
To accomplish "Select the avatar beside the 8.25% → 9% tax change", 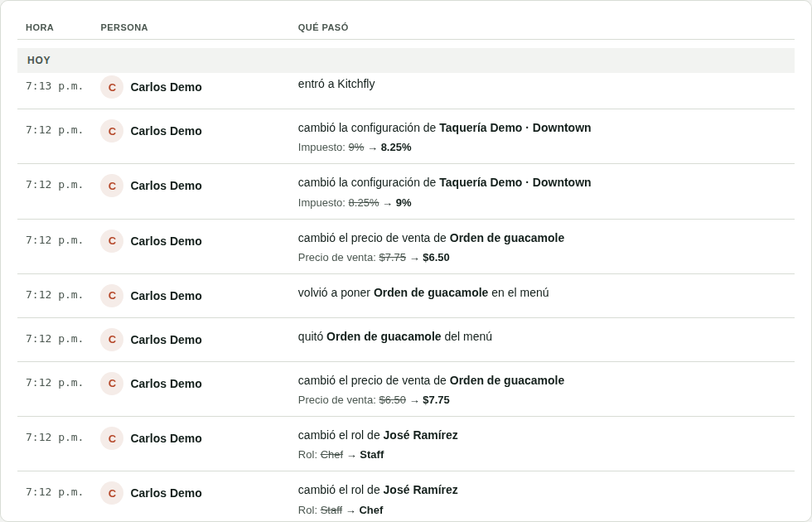I will [112, 186].
